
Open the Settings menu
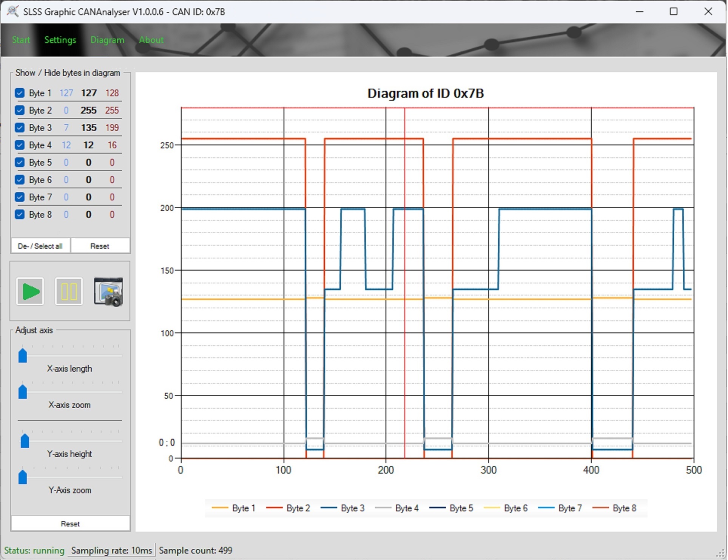60,40
